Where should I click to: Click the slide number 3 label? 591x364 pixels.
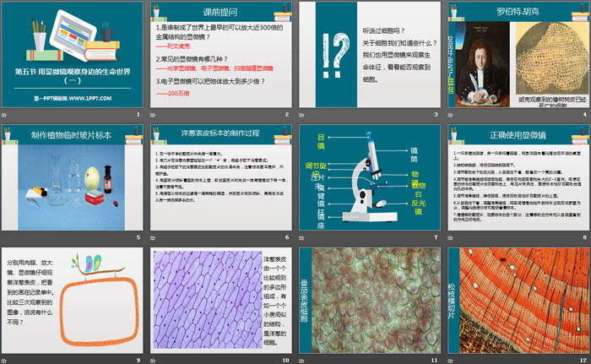tap(436, 114)
